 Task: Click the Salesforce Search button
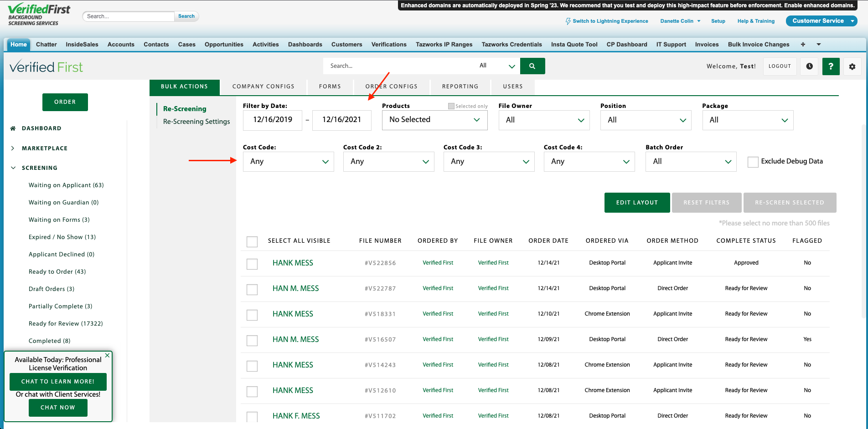pos(186,16)
